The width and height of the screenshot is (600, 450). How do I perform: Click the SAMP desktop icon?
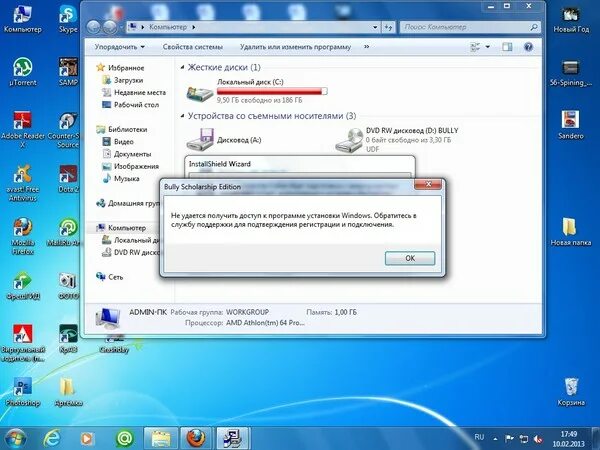[x=68, y=72]
